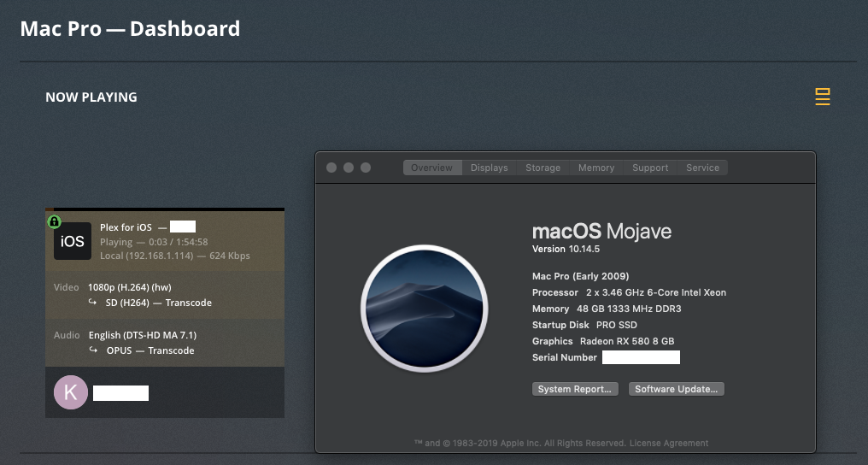Click the redacted username beside the K avatar
Image resolution: width=868 pixels, height=465 pixels.
pos(120,393)
